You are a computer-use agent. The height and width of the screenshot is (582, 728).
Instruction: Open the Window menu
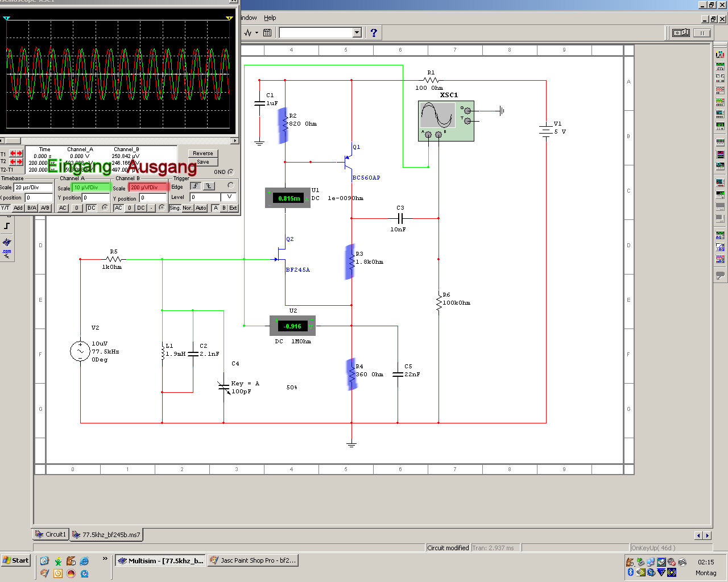point(247,18)
